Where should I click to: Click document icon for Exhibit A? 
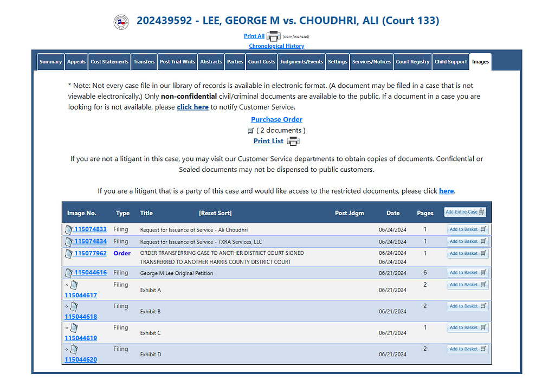pyautogui.click(x=74, y=285)
